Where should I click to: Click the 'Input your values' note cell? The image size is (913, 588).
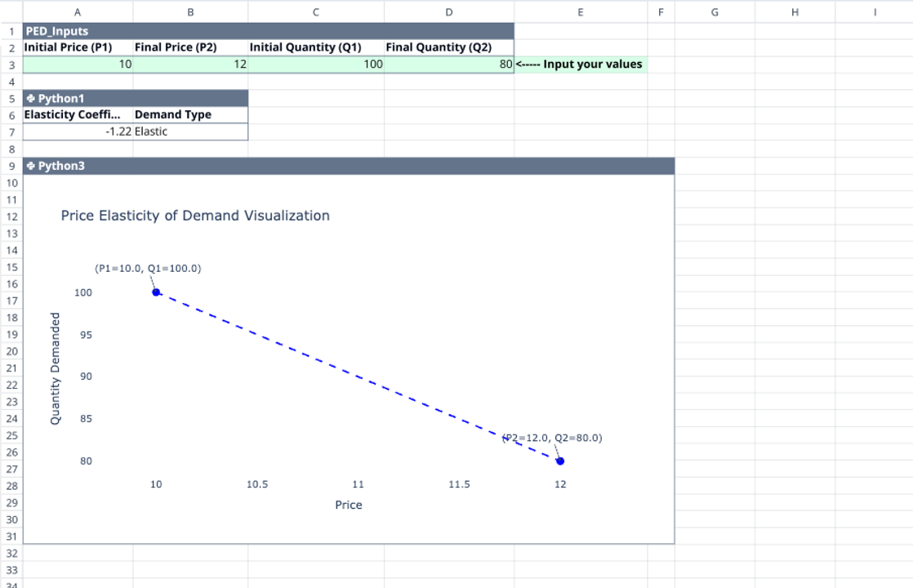(x=580, y=64)
